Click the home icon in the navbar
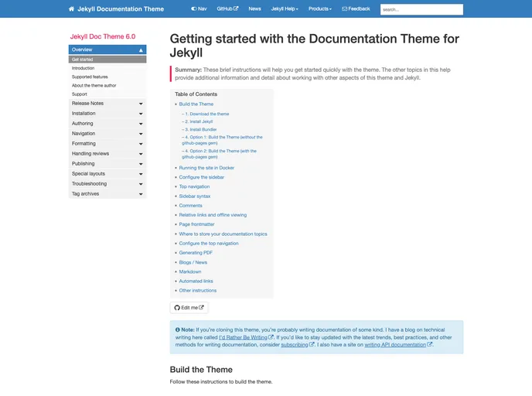The height and width of the screenshot is (396, 532). [x=71, y=9]
